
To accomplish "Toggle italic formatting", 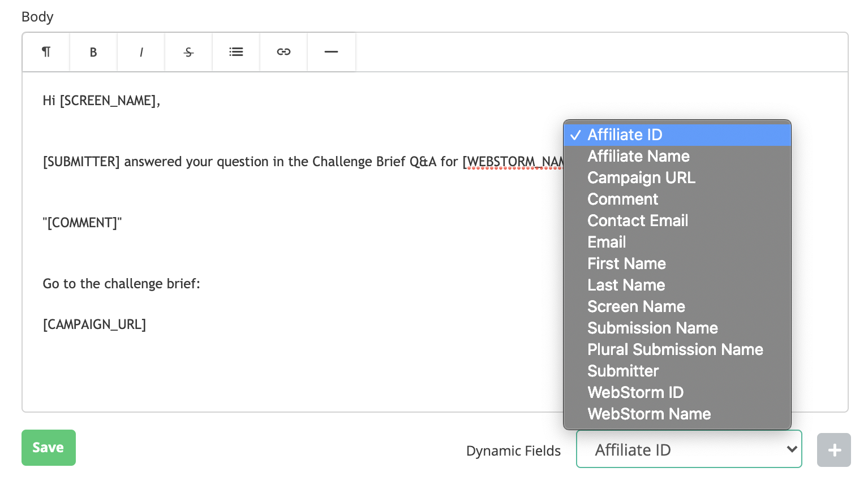I will [141, 52].
